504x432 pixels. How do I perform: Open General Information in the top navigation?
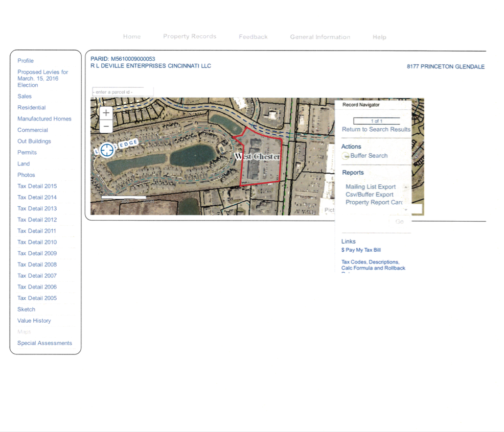[320, 37]
